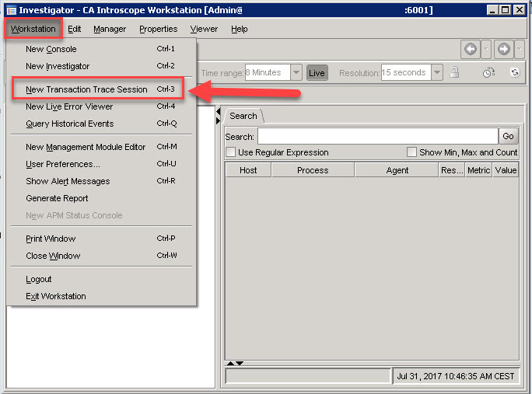Click the up splitter arrow below results table

[231, 363]
